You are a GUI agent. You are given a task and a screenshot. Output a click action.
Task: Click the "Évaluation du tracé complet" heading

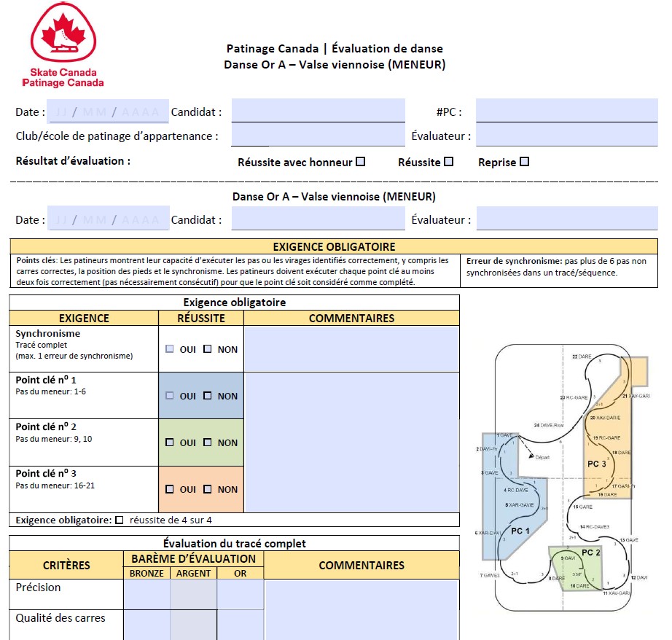click(235, 543)
